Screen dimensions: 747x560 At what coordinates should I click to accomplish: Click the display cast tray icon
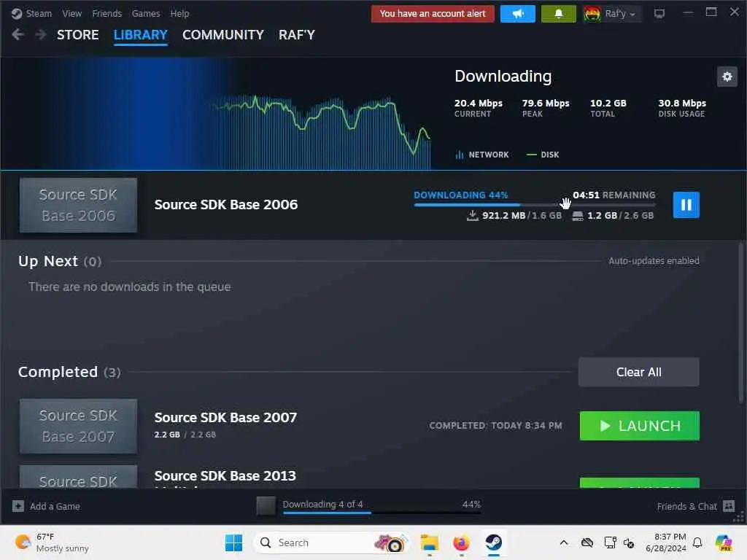pos(610,542)
